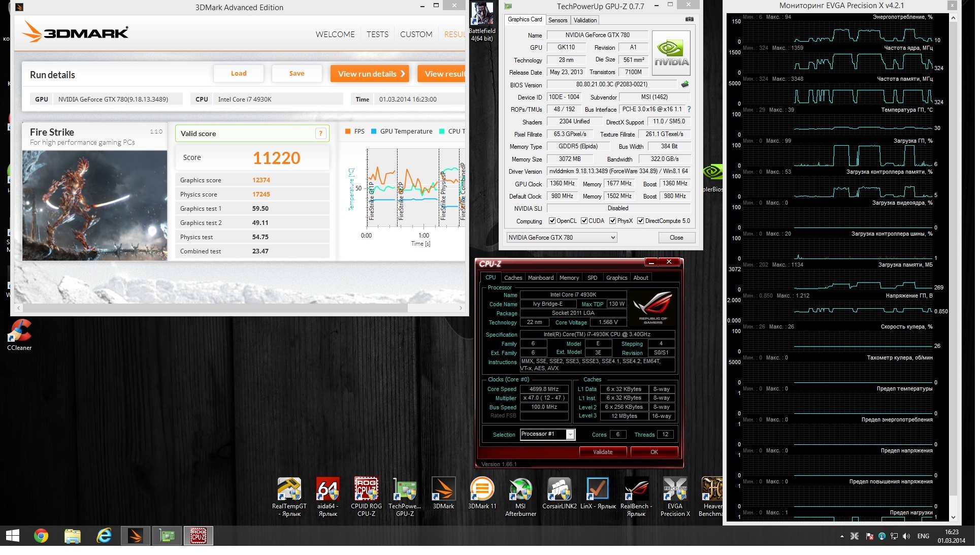Click the GPU-Z BIOS save chip icon
This screenshot has height=555, width=980.
pos(685,84)
